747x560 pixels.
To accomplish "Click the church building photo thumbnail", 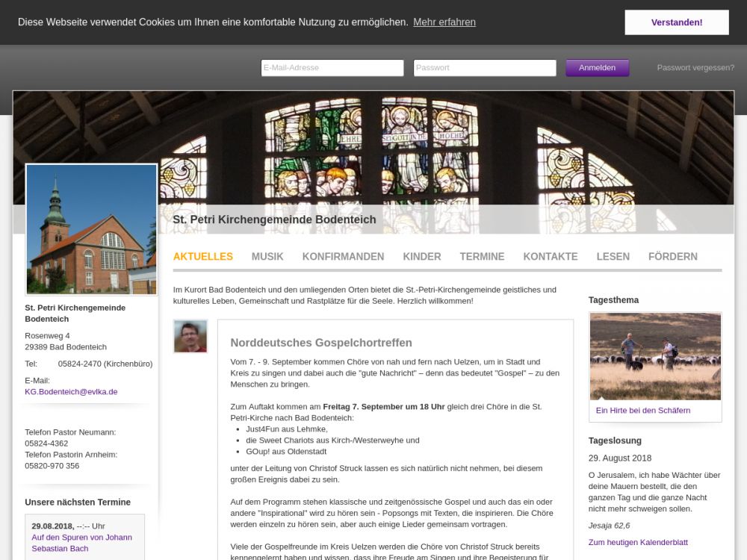I will click(91, 229).
